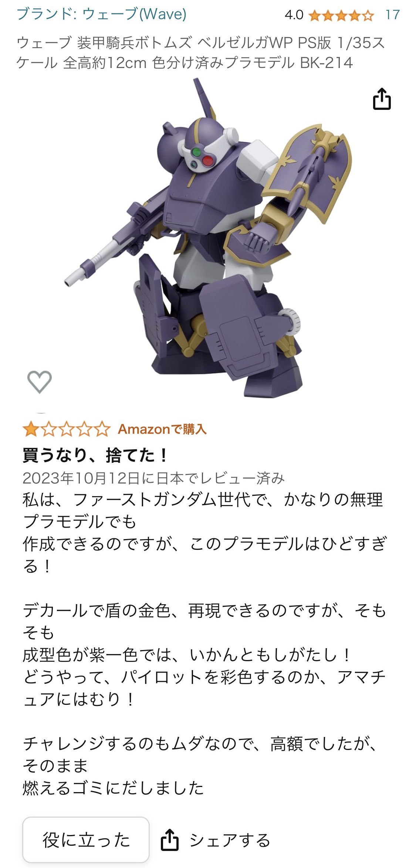Tap the Amazonで購入 verified purchase label
The image size is (416, 868).
pyautogui.click(x=162, y=429)
